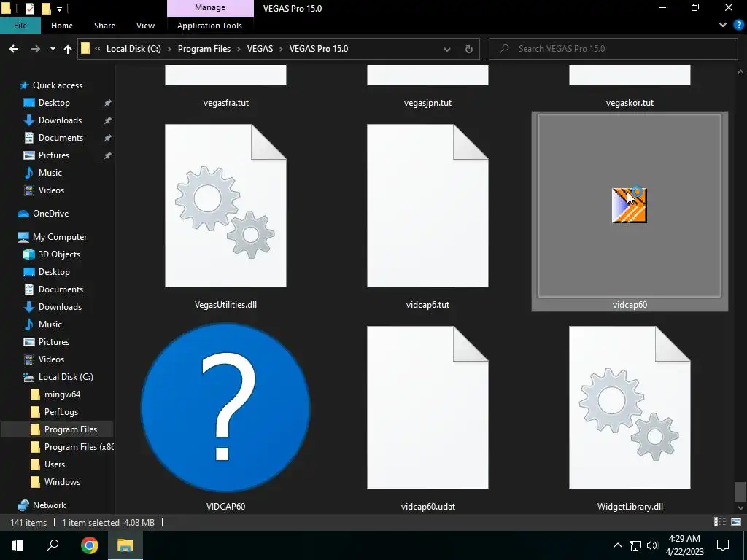The width and height of the screenshot is (747, 560).
Task: Select the vidcap60 application icon
Action: pos(630,205)
